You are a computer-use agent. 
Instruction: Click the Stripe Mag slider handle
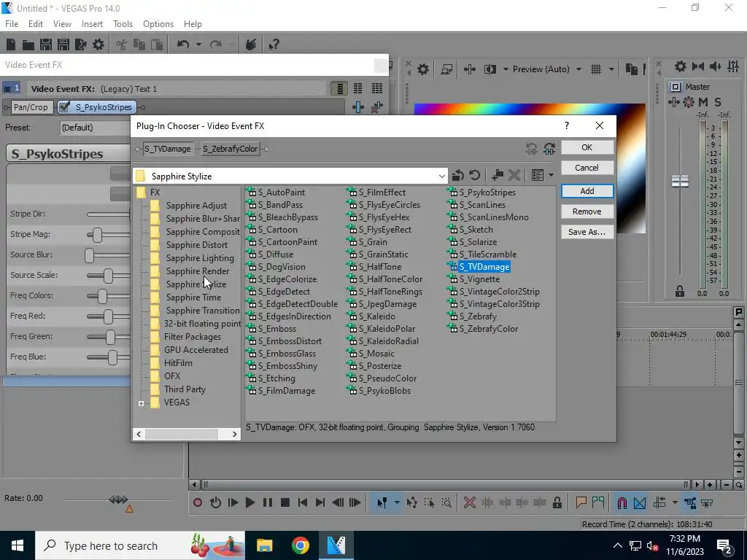[x=97, y=235]
